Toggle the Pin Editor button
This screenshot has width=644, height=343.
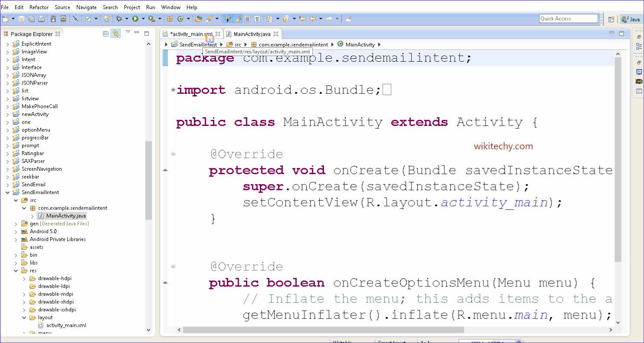click(348, 19)
